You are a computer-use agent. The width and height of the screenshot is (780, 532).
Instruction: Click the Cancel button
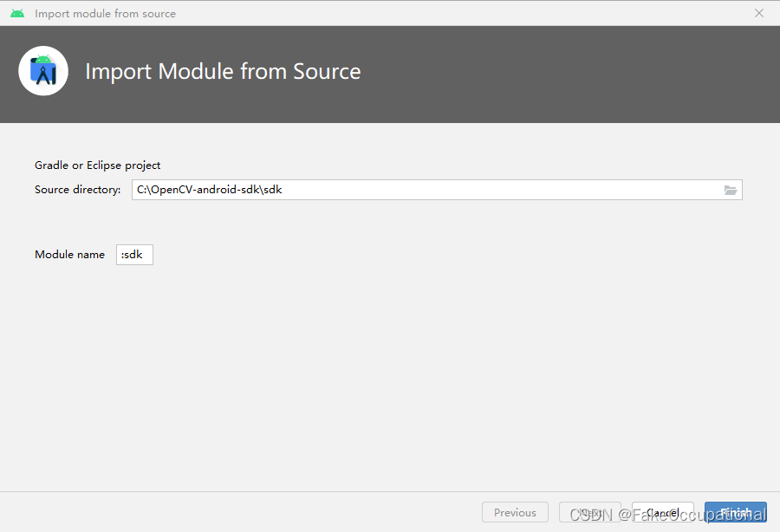[663, 512]
